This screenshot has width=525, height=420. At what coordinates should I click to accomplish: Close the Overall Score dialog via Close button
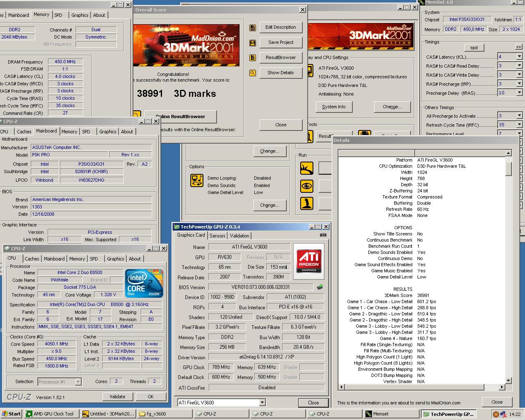tap(281, 125)
